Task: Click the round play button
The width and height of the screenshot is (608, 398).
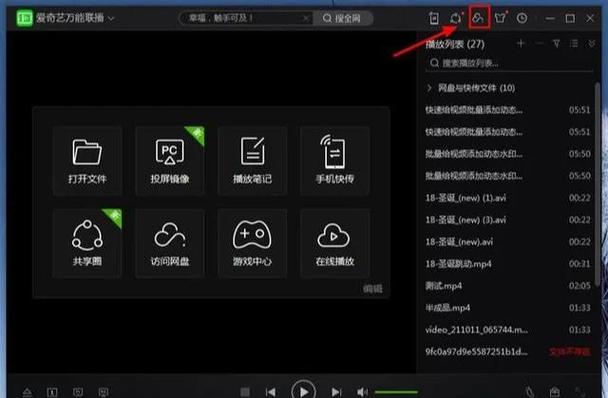Action: click(304, 391)
